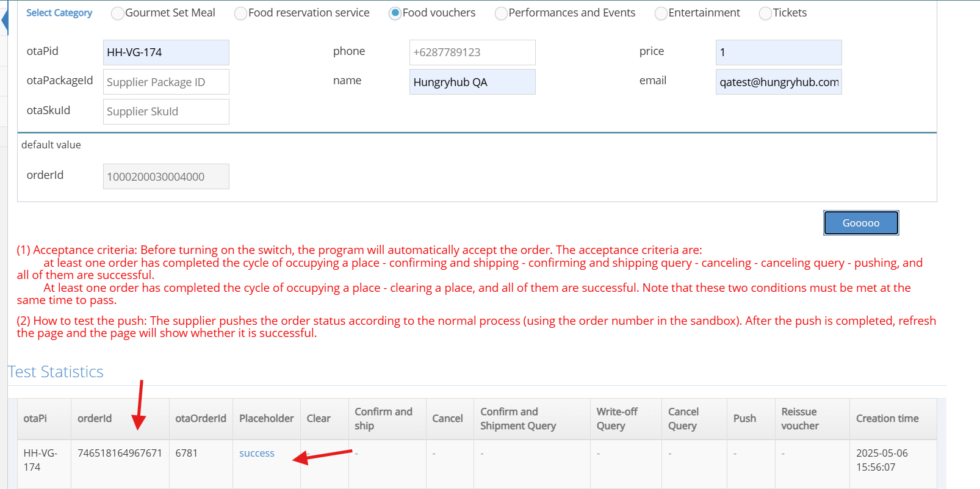Click the orderId column header
The image size is (980, 489).
point(95,418)
